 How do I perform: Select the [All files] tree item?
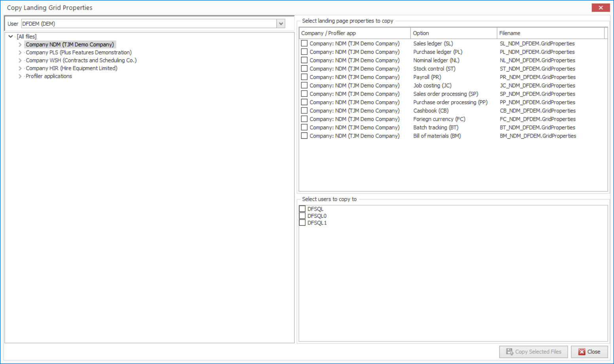26,36
